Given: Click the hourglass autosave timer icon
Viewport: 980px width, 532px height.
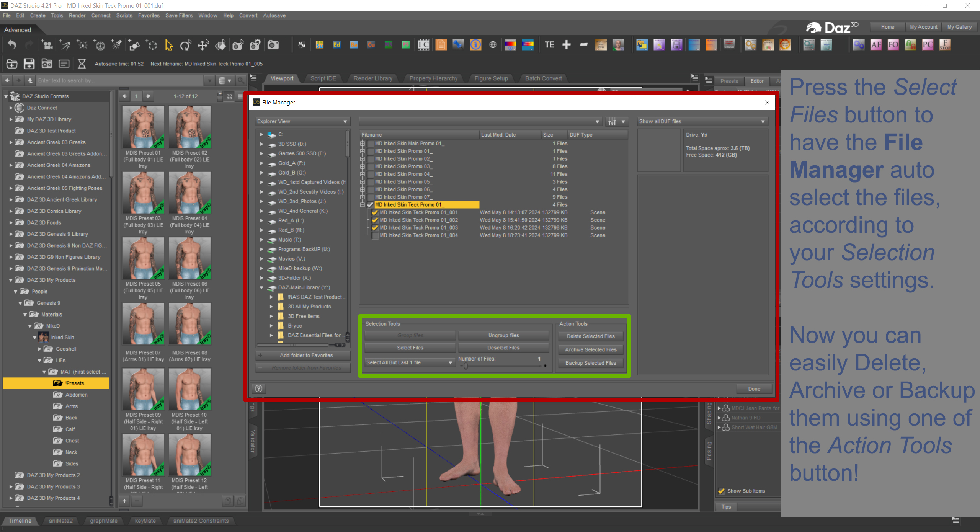Looking at the screenshot, I should pyautogui.click(x=82, y=64).
